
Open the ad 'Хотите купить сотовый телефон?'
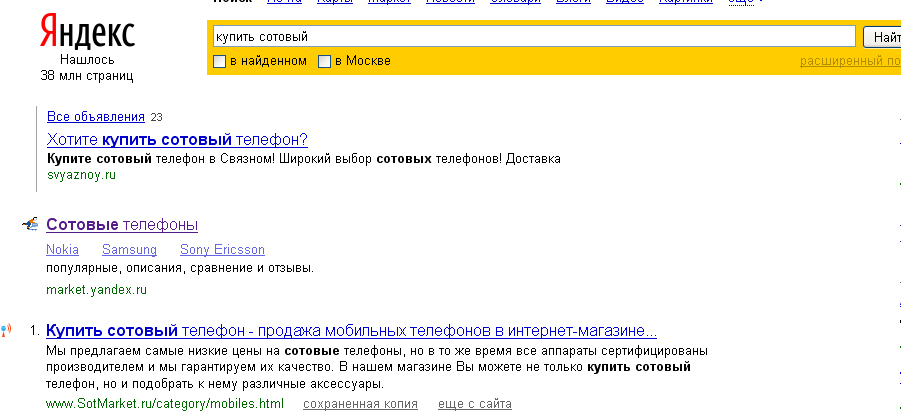click(177, 140)
